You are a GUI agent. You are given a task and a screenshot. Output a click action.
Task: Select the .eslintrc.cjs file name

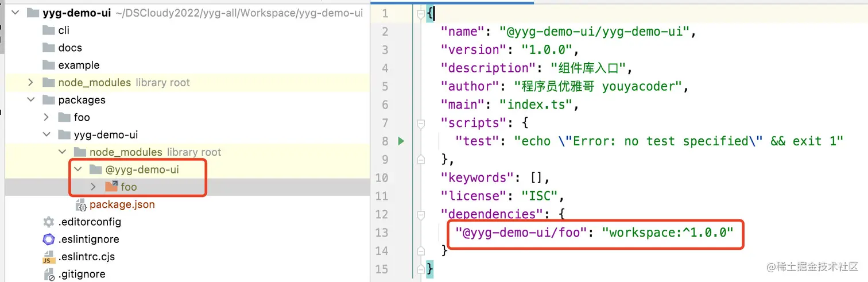(x=87, y=257)
